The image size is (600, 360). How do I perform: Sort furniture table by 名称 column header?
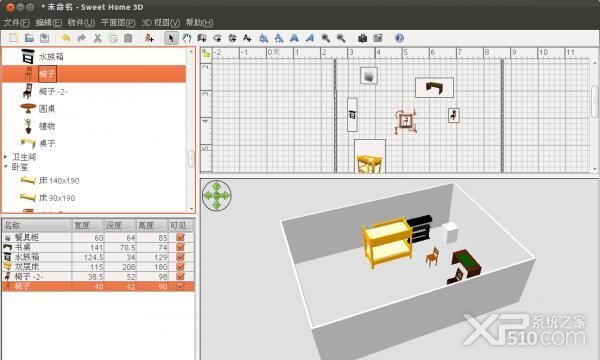pyautogui.click(x=37, y=225)
